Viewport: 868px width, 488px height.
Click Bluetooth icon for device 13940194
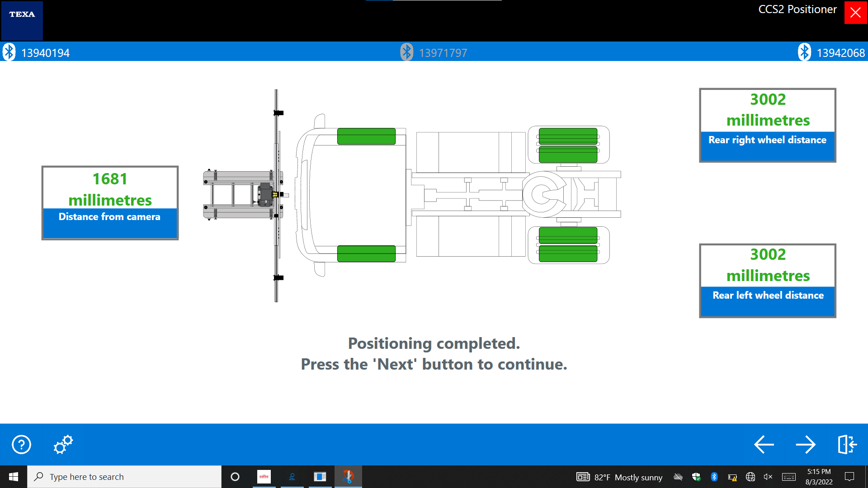point(9,52)
